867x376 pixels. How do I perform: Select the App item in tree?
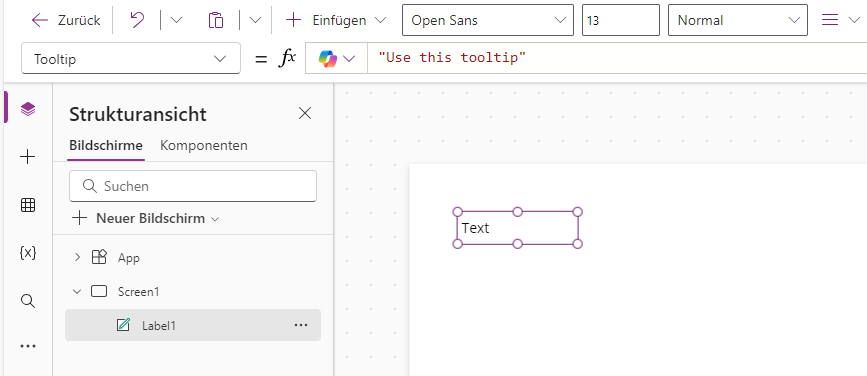[128, 258]
